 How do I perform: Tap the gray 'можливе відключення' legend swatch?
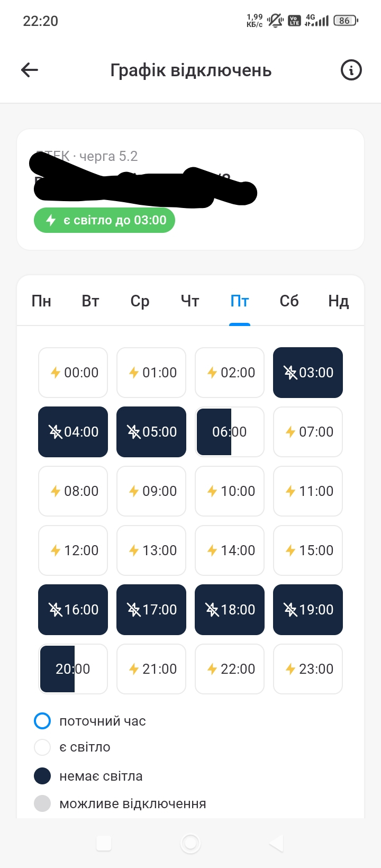42,803
